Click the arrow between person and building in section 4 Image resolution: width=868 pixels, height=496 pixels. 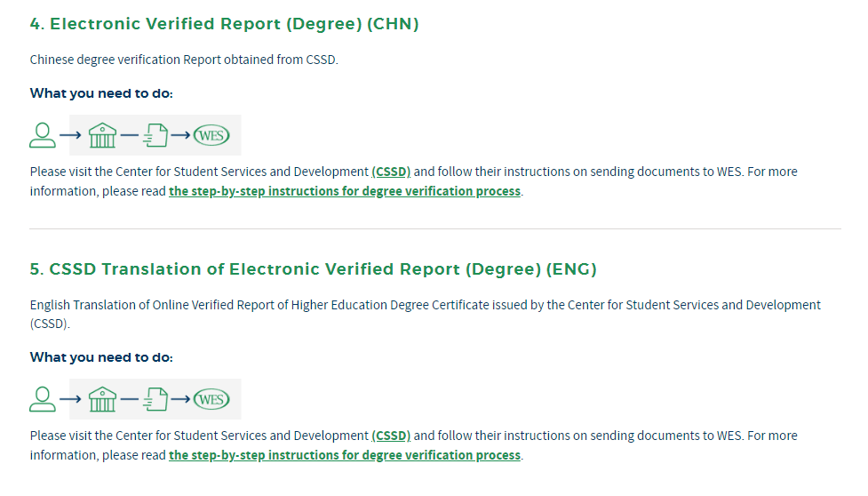[70, 135]
